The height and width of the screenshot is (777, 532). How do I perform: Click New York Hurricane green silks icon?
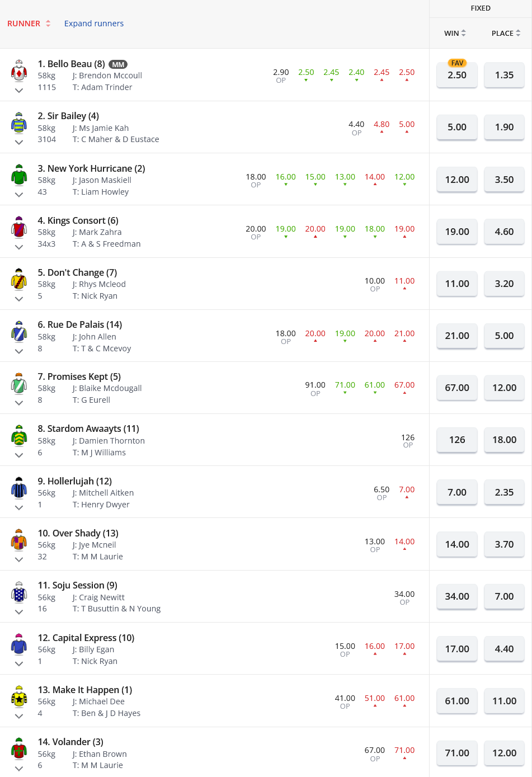19,175
